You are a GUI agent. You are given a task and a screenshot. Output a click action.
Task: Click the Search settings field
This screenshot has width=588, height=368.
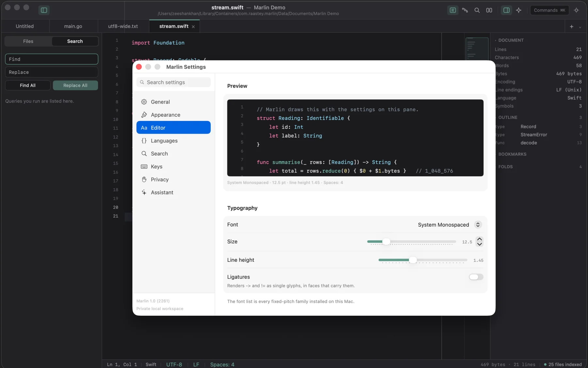click(x=173, y=82)
